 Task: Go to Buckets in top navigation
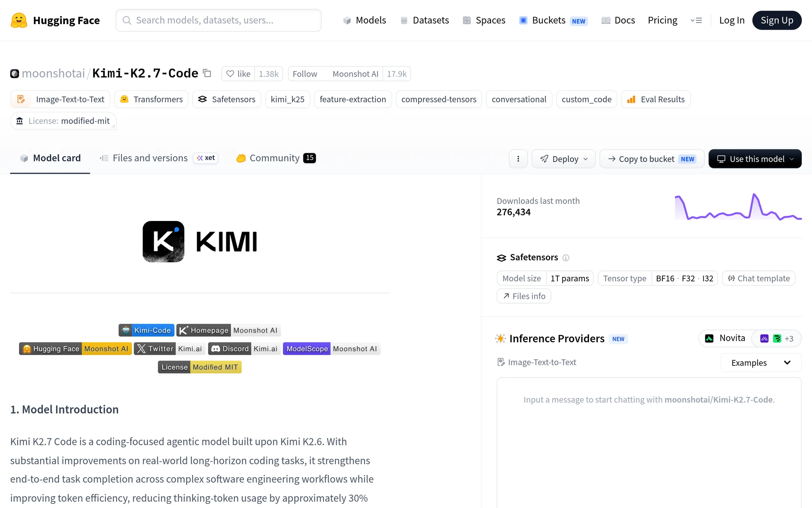(553, 20)
